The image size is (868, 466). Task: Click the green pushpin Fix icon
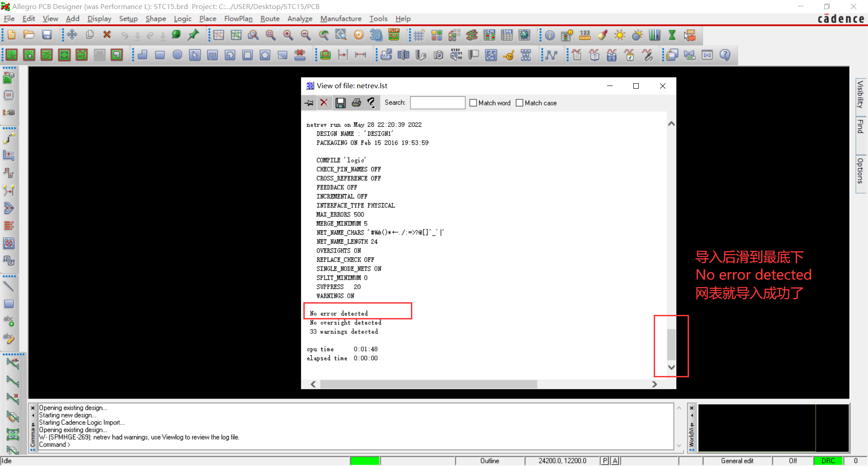[x=193, y=35]
